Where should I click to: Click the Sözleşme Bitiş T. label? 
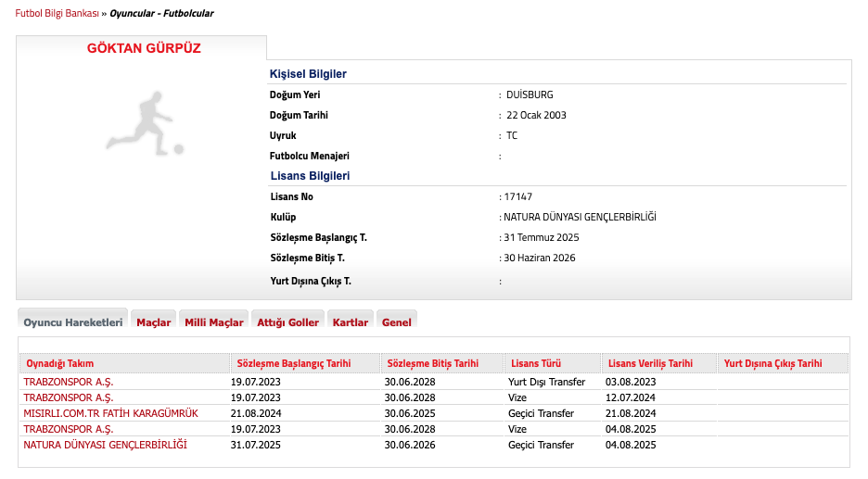pyautogui.click(x=307, y=258)
